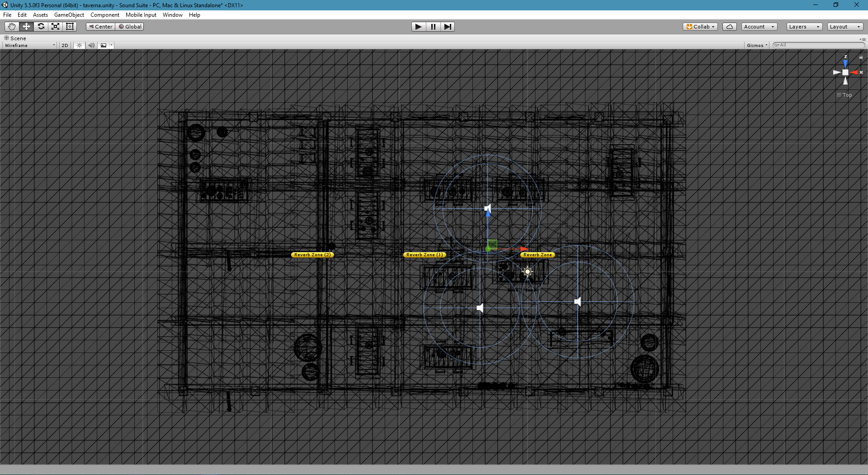Open the cloud Services button
The image size is (868, 475).
coord(729,27)
